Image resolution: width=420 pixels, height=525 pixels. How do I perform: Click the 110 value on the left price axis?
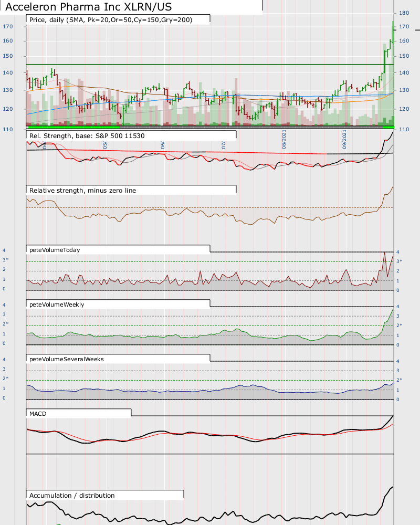[8, 129]
